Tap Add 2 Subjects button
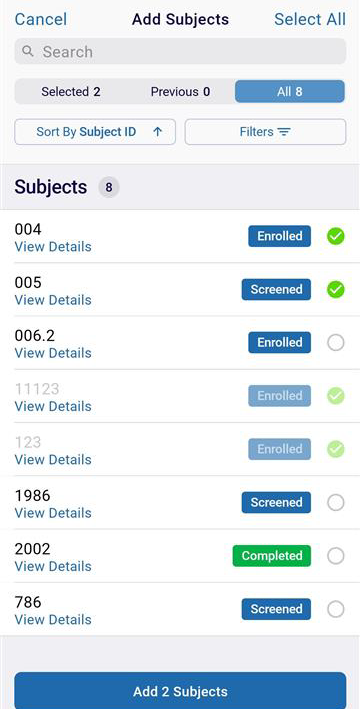 180,691
